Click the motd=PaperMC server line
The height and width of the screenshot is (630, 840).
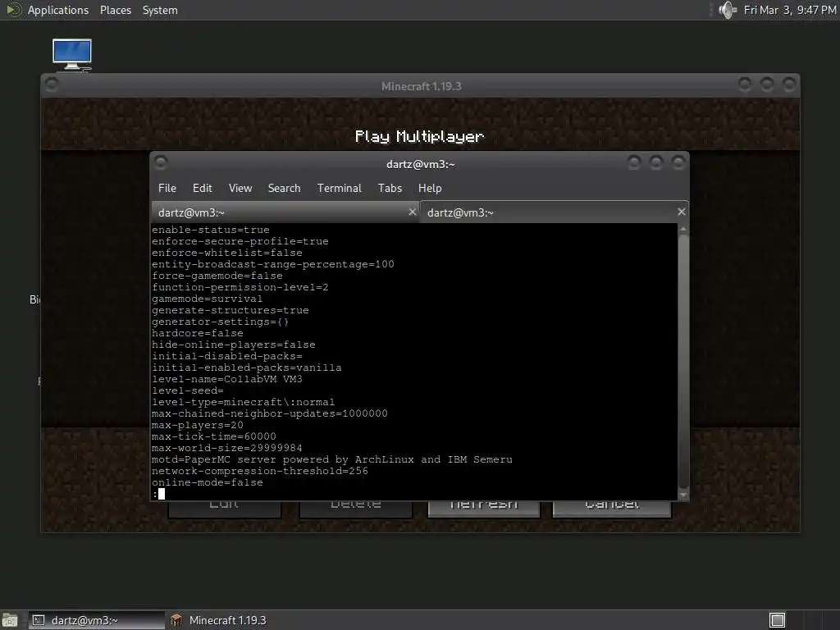coord(332,459)
